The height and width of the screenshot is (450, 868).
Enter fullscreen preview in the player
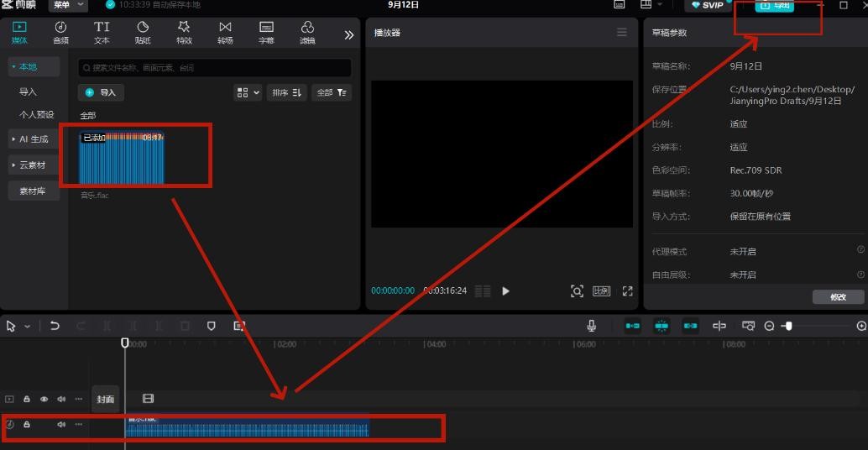(x=627, y=291)
